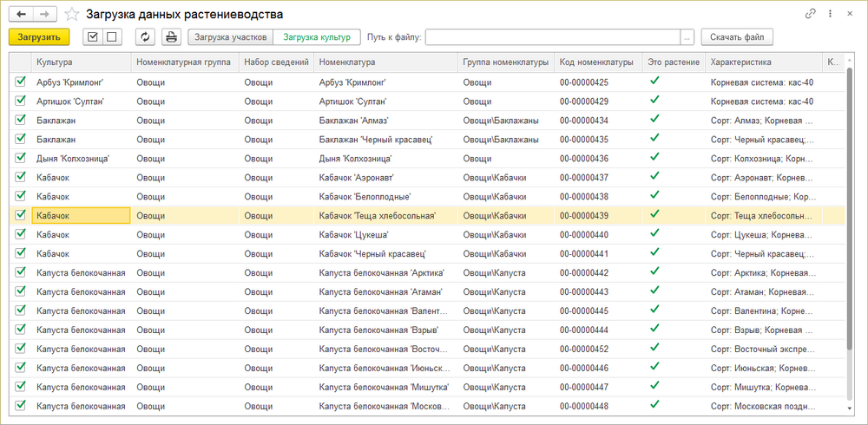Toggle checkbox for Артишок 'Султан' row
This screenshot has height=425, width=868.
coord(21,101)
